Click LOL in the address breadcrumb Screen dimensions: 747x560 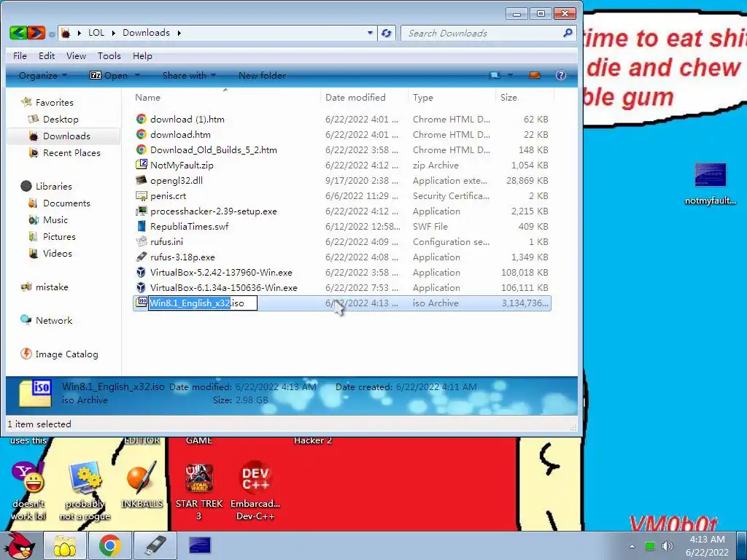pyautogui.click(x=96, y=32)
